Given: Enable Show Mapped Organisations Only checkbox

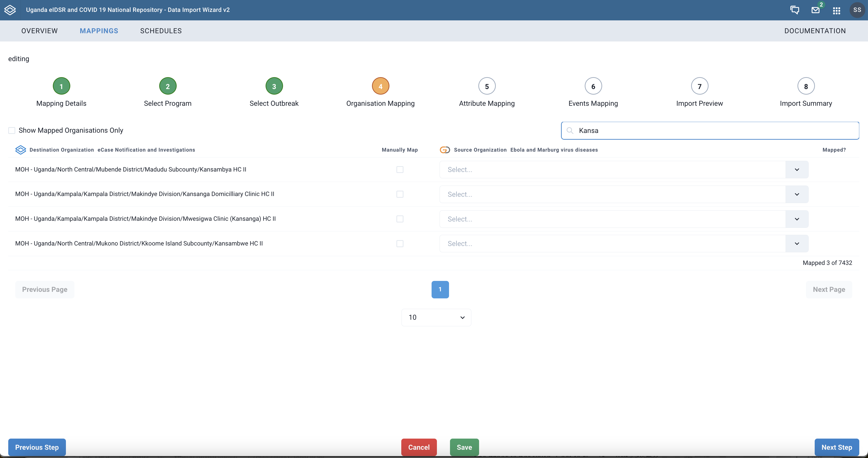Looking at the screenshot, I should click(x=12, y=131).
